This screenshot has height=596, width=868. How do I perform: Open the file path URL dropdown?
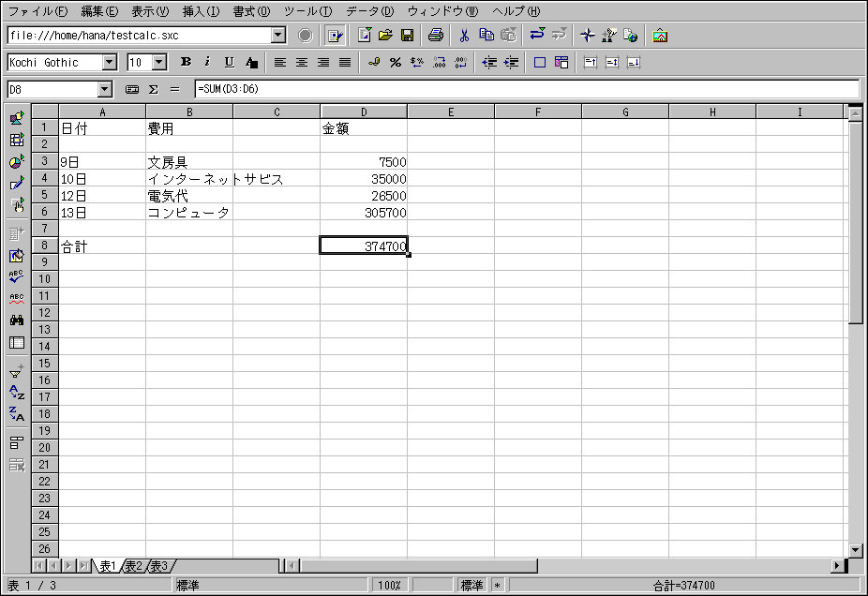(277, 36)
